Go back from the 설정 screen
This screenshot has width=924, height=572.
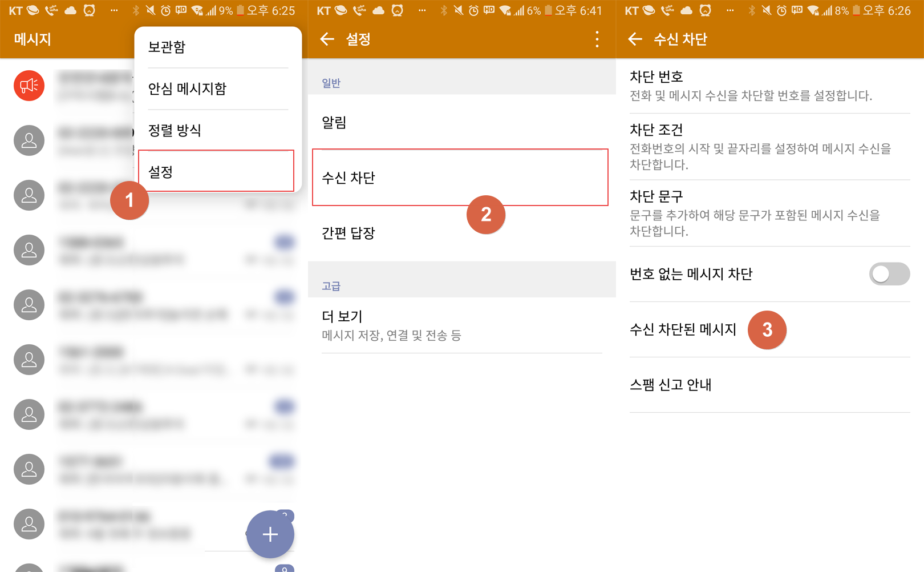327,39
